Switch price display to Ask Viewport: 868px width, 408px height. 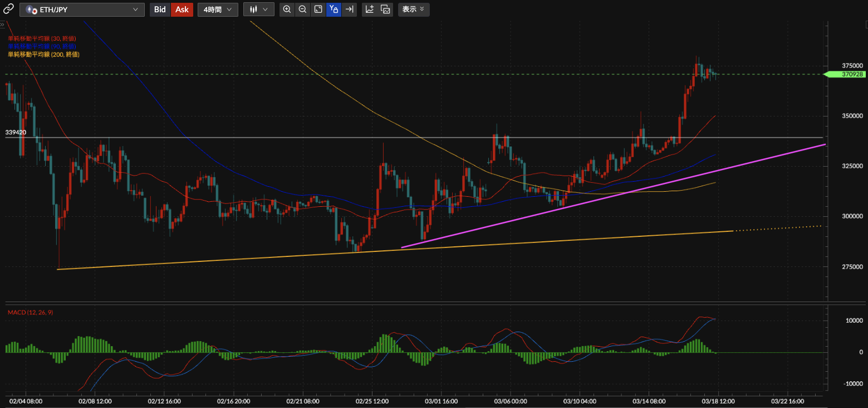182,9
